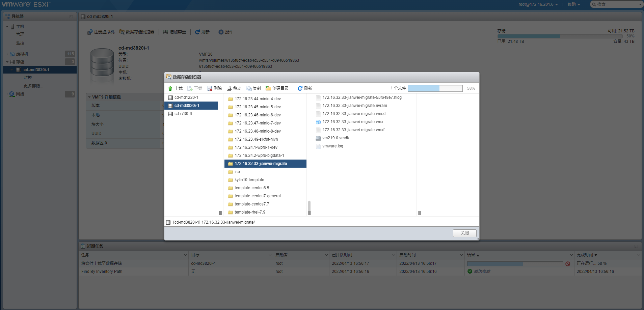
Task: Open folder 172.16.23.44-minio-4-dev
Action: click(265, 99)
